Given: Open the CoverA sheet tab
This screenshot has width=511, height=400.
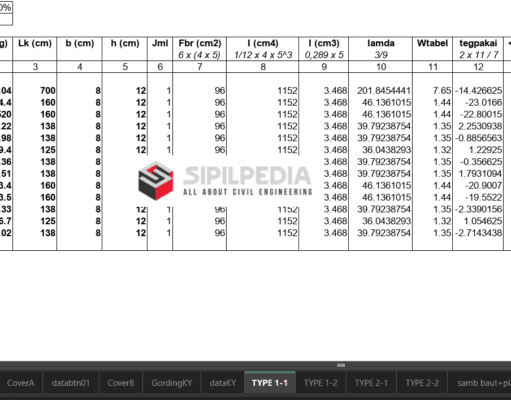Looking at the screenshot, I should coord(21,383).
